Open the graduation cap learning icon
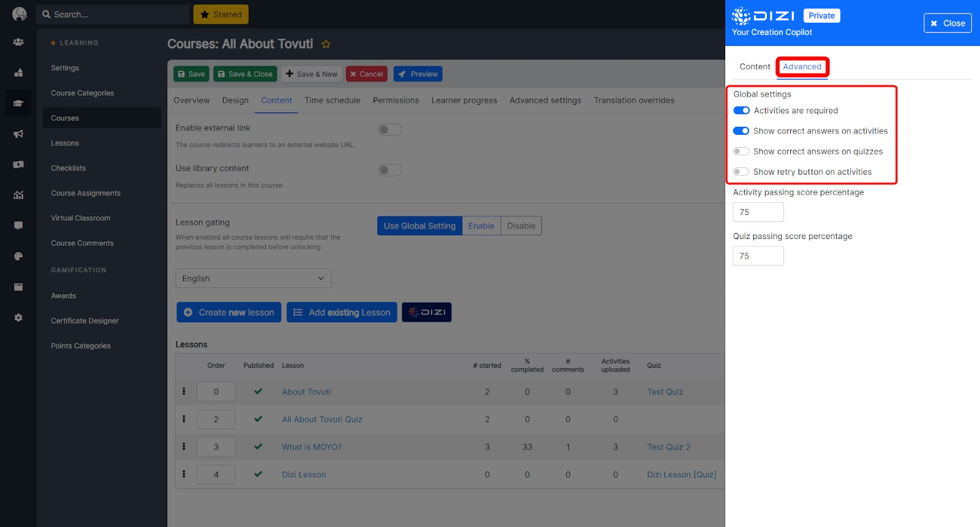 point(18,103)
